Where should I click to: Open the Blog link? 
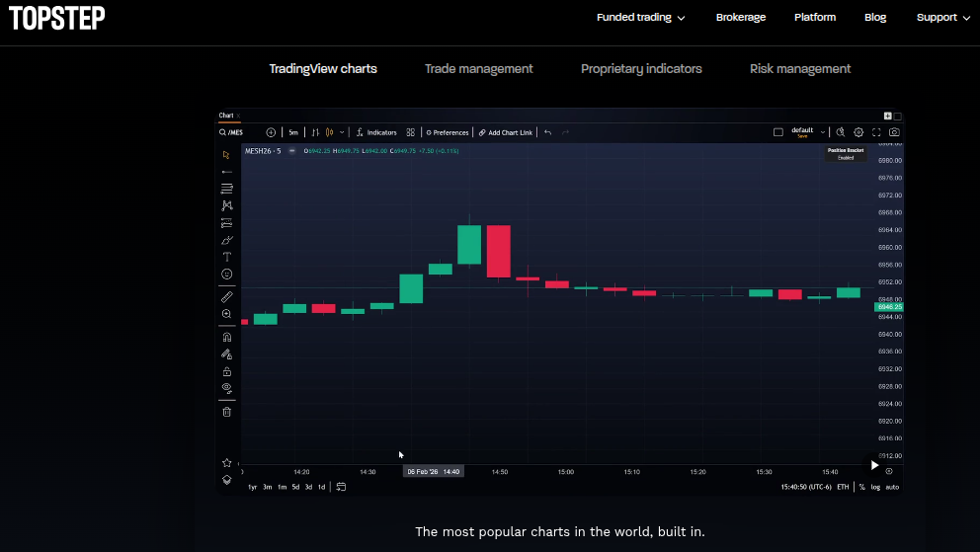tap(875, 18)
